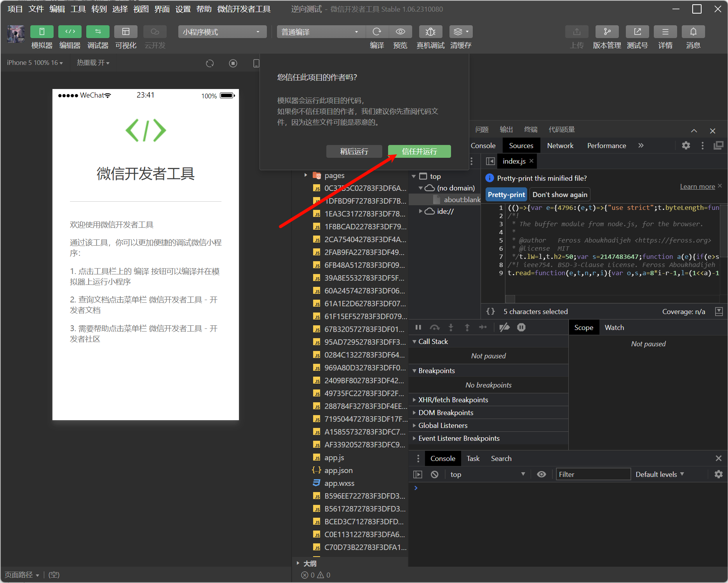Expand the ide:// node in Sources
The width and height of the screenshot is (728, 583).
pyautogui.click(x=420, y=211)
